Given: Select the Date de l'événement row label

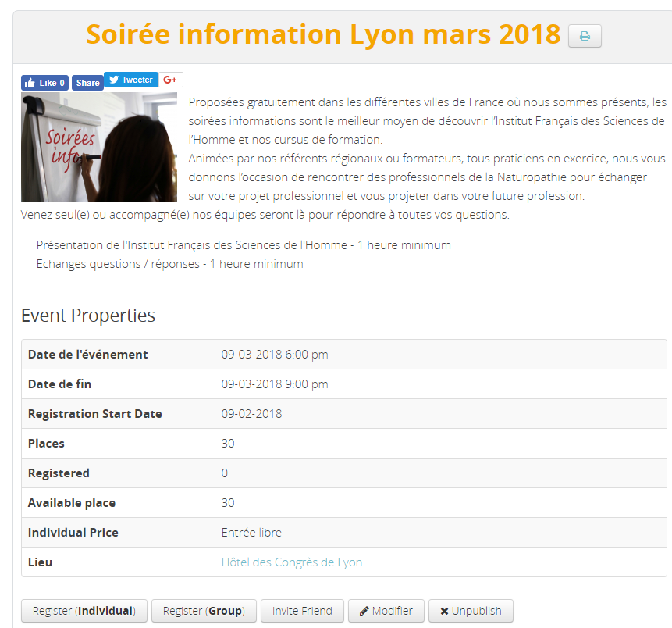Looking at the screenshot, I should (88, 355).
